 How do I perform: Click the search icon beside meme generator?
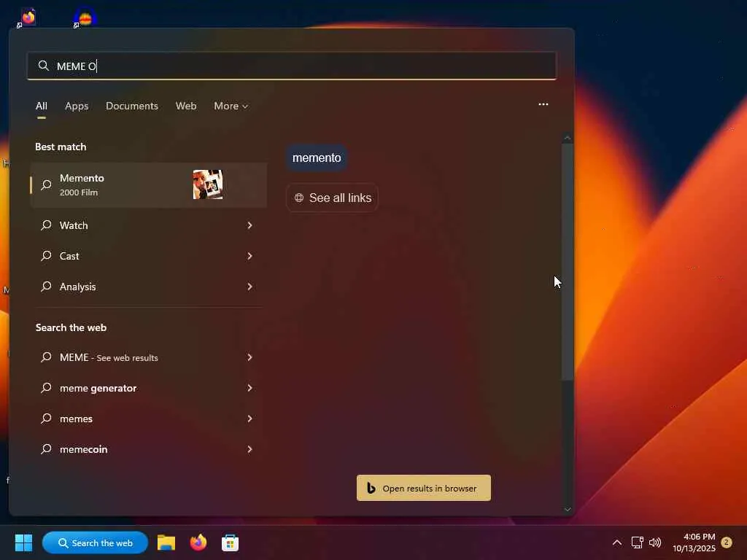click(x=46, y=388)
